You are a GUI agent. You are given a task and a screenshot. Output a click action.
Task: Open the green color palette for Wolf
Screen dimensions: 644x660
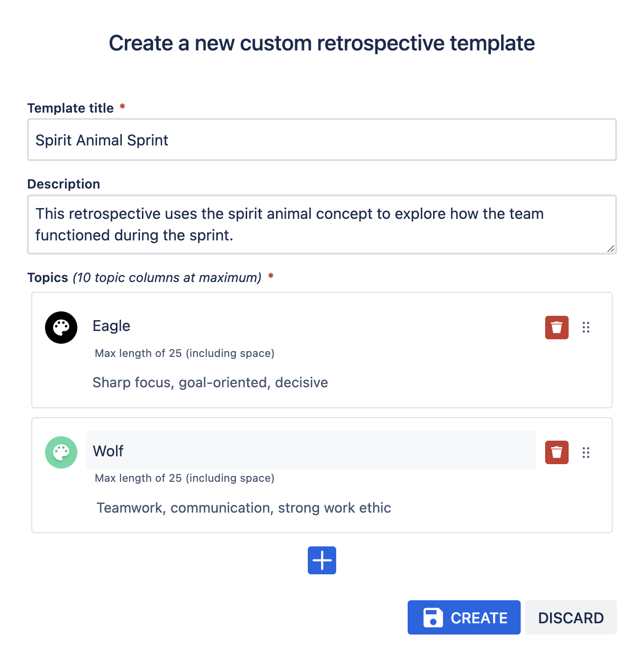tap(61, 452)
